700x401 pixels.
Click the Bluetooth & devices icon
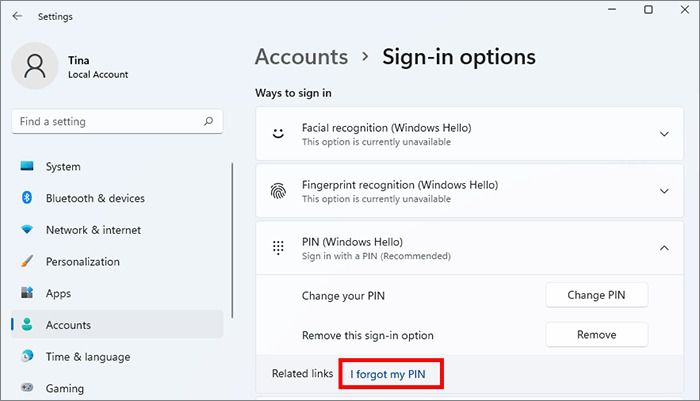click(x=27, y=198)
